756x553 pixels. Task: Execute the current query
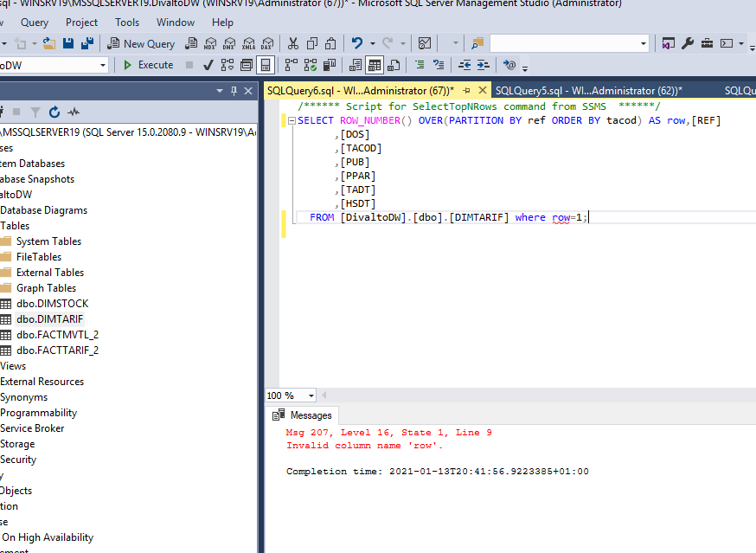tap(149, 64)
